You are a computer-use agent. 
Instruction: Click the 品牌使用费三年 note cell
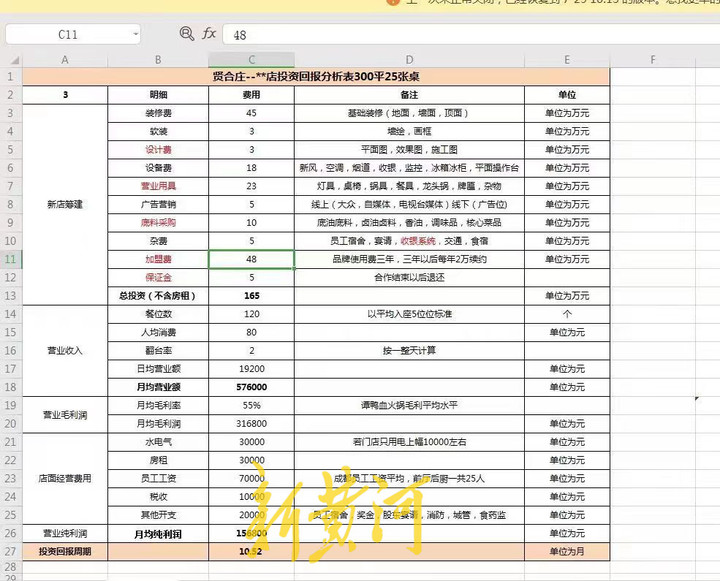pos(409,259)
